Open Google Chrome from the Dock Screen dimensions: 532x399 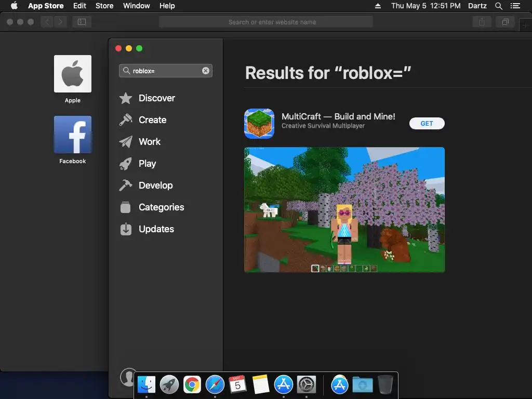click(192, 385)
